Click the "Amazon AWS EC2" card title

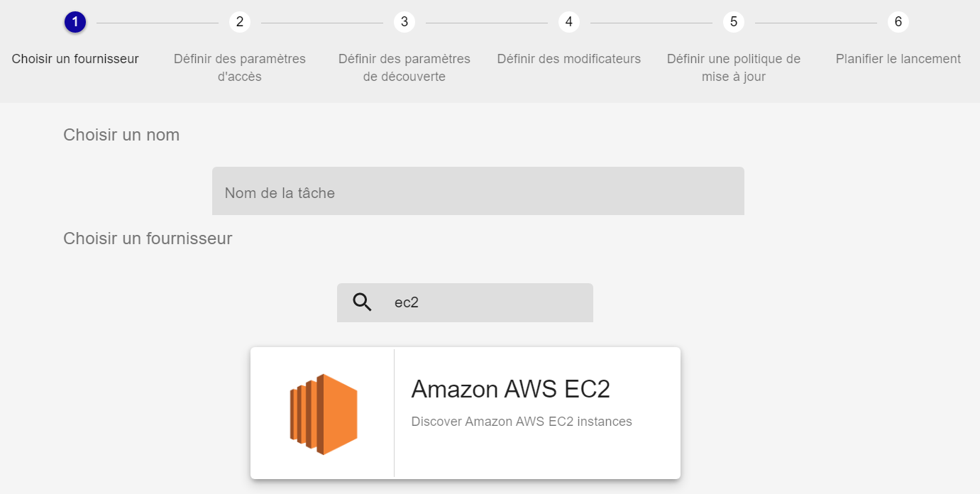click(510, 389)
